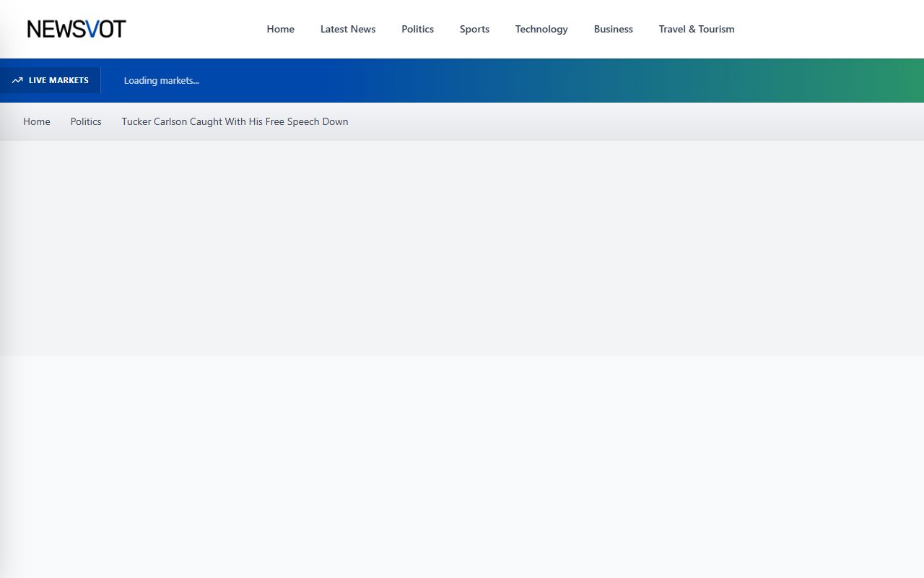
Task: Click the 'Loading markets...' ticker text
Action: (161, 80)
